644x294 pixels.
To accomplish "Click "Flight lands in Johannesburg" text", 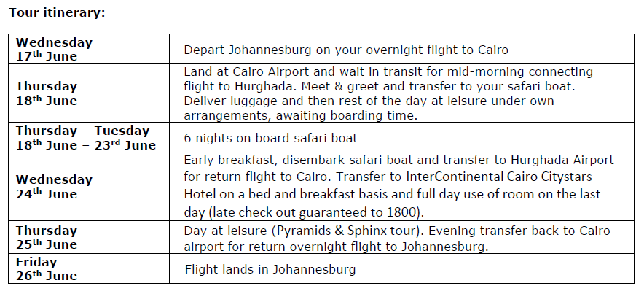I will pos(270,270).
